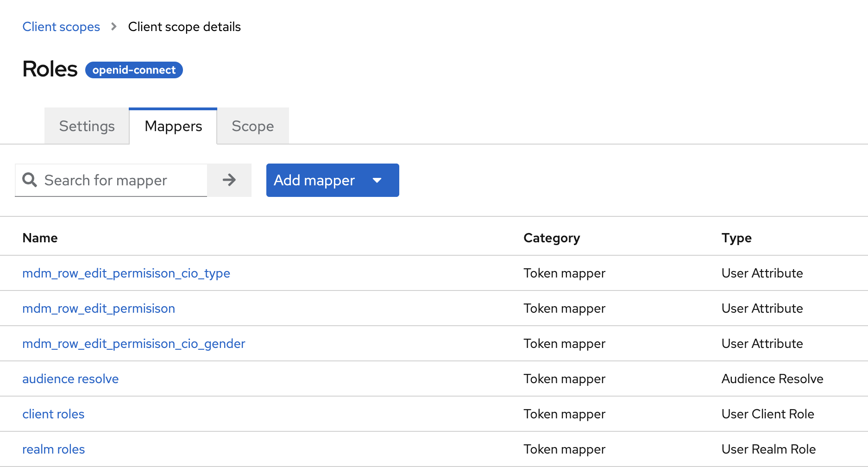Click the breadcrumb chevron separator
Screen dimensions: 868x467
113,26
